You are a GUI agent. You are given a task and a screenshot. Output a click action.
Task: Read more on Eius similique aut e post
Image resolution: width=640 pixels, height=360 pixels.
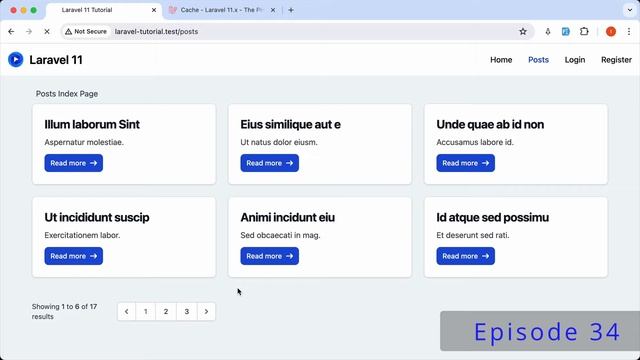(269, 163)
